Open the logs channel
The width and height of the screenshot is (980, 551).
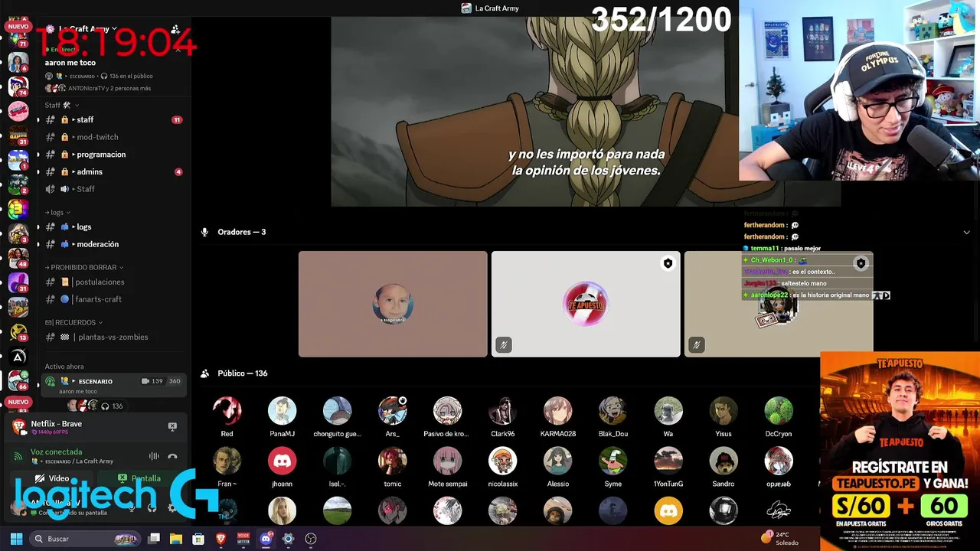113,227
